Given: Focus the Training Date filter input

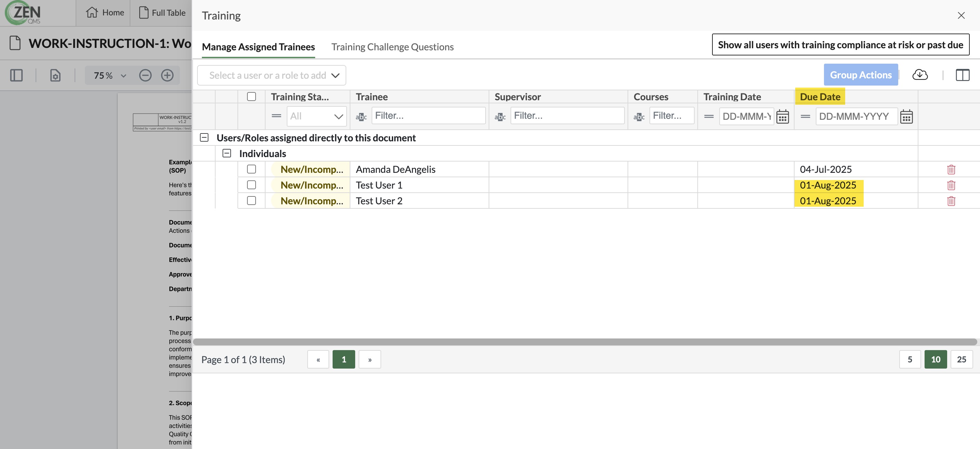Looking at the screenshot, I should point(746,116).
